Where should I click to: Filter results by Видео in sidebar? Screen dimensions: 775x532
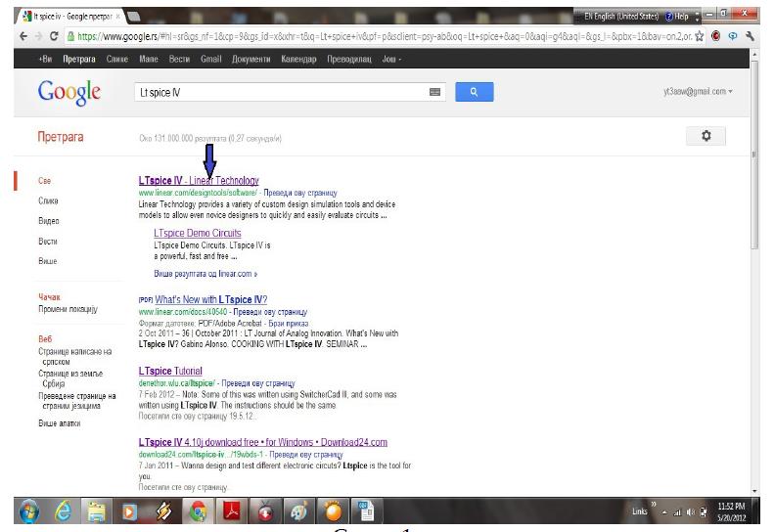pyautogui.click(x=49, y=221)
